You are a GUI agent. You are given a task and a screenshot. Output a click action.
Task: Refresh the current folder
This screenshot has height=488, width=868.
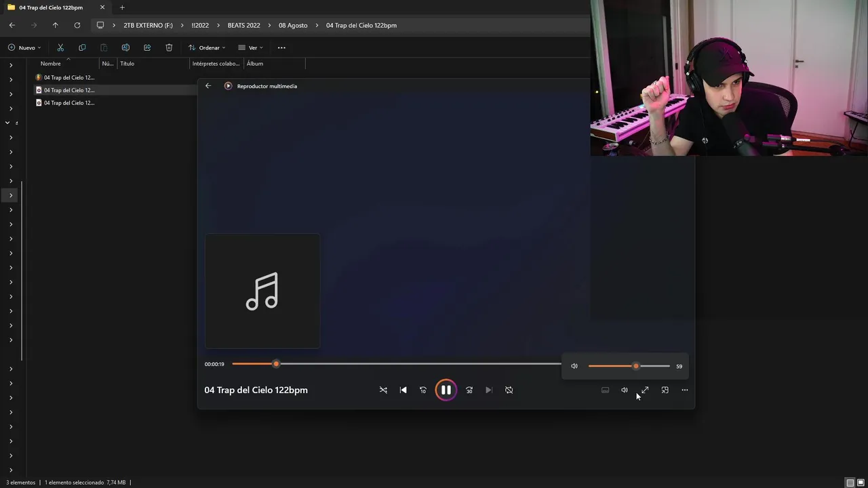coord(77,25)
